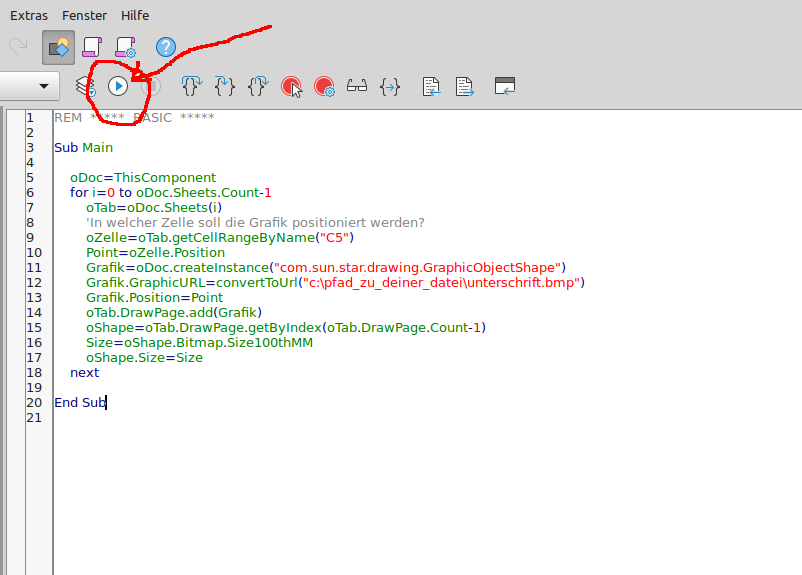
Task: Click the "Point=oZelle.Position" line
Action: pos(155,252)
